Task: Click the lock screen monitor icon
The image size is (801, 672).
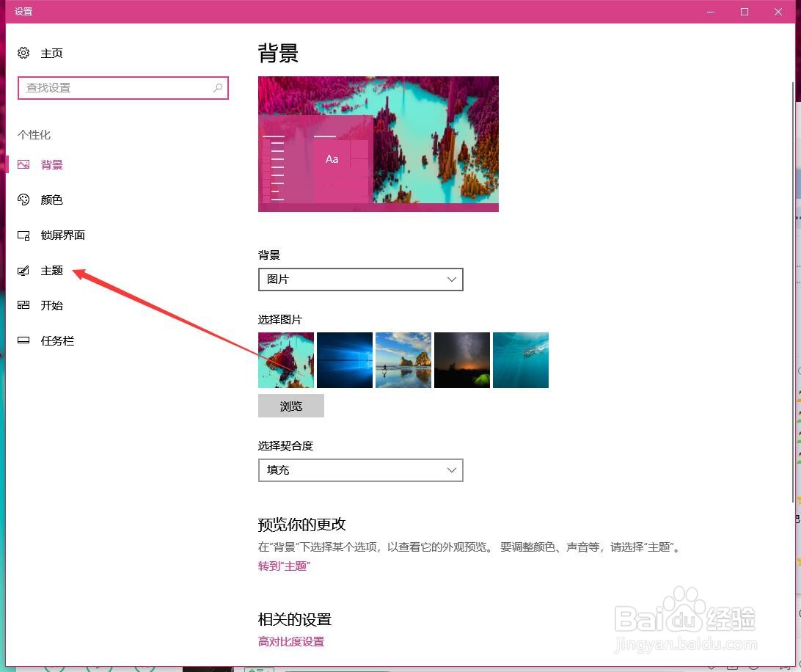Action: click(23, 235)
